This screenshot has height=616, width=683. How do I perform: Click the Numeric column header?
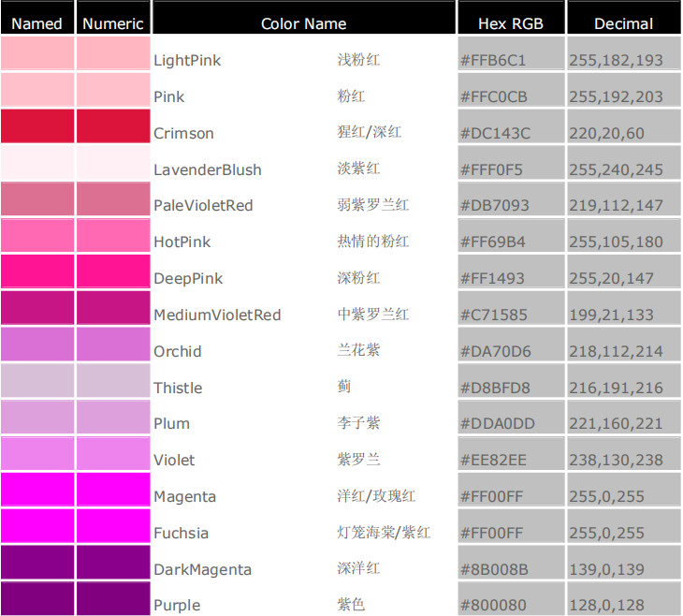point(113,23)
